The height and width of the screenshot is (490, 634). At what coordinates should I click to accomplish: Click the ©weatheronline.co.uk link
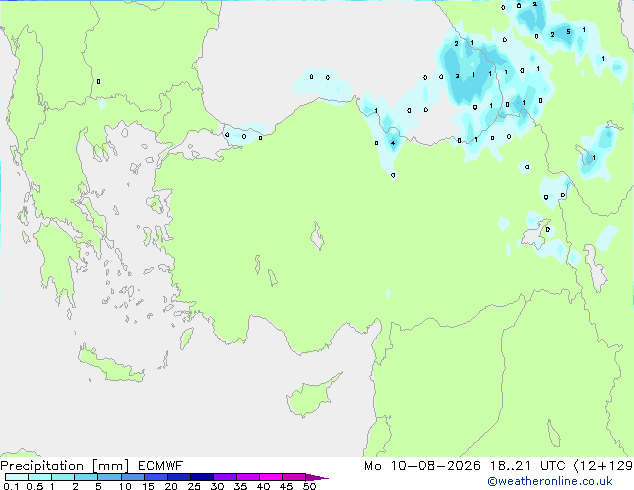point(550,481)
